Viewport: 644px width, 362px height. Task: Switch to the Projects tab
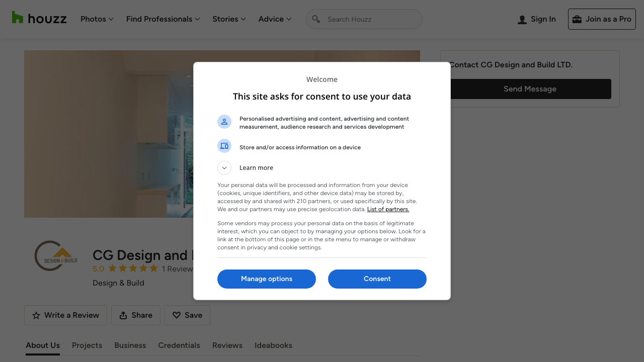point(87,345)
